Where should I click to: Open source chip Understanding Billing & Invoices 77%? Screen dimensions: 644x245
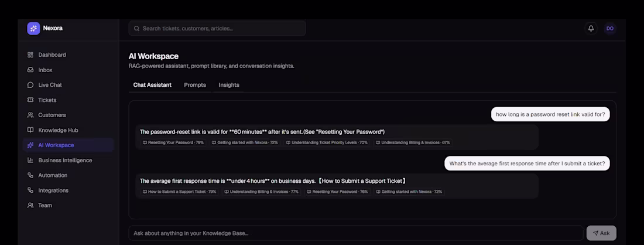click(x=261, y=192)
